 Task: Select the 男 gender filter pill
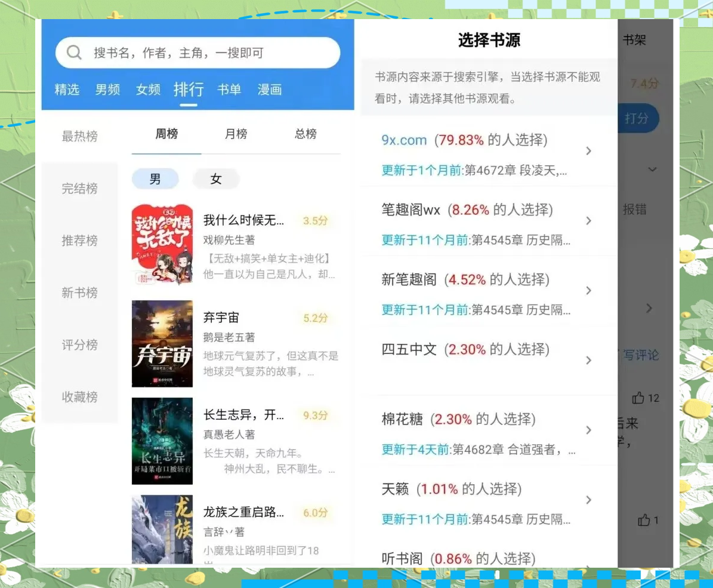tap(155, 178)
